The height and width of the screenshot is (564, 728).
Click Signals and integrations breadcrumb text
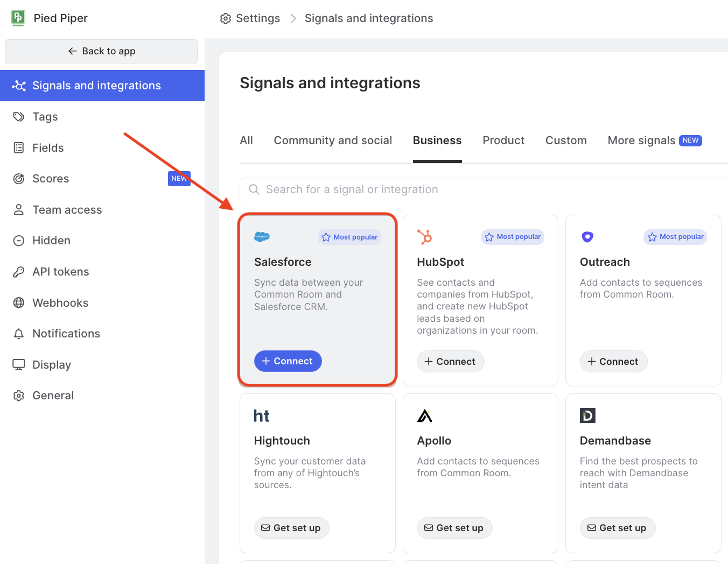pyautogui.click(x=369, y=18)
